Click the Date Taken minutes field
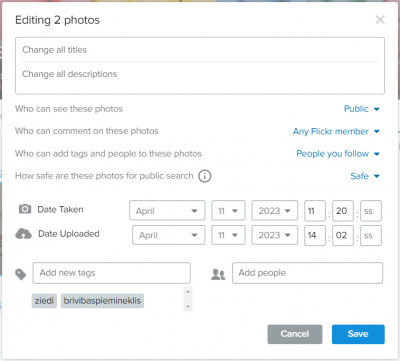 pyautogui.click(x=343, y=211)
